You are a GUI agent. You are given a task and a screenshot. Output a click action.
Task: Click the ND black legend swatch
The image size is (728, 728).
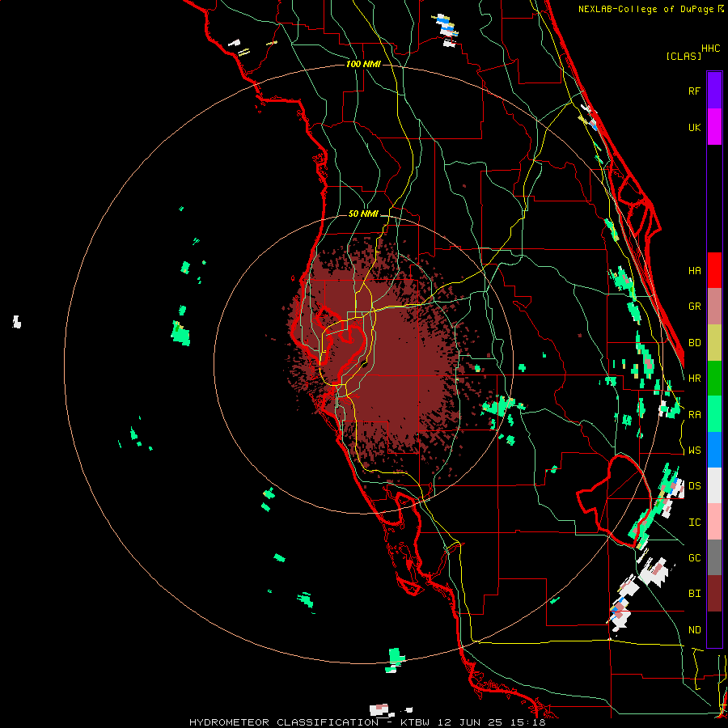714,629
